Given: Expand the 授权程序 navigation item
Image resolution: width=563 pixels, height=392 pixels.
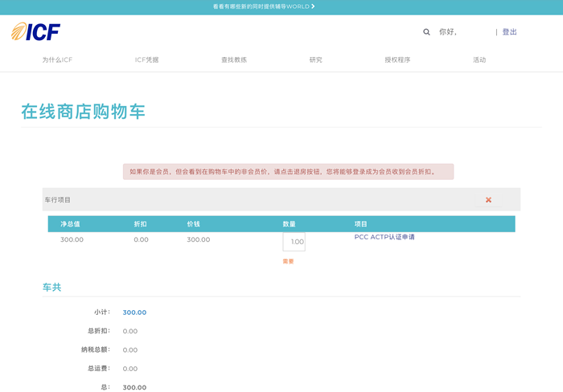Looking at the screenshot, I should [397, 60].
